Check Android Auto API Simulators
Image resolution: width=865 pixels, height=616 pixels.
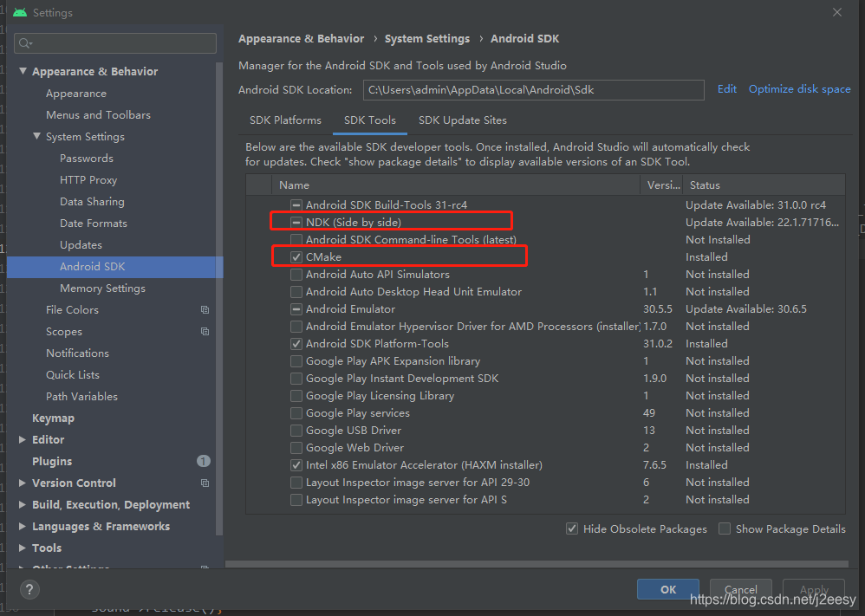[x=296, y=275]
